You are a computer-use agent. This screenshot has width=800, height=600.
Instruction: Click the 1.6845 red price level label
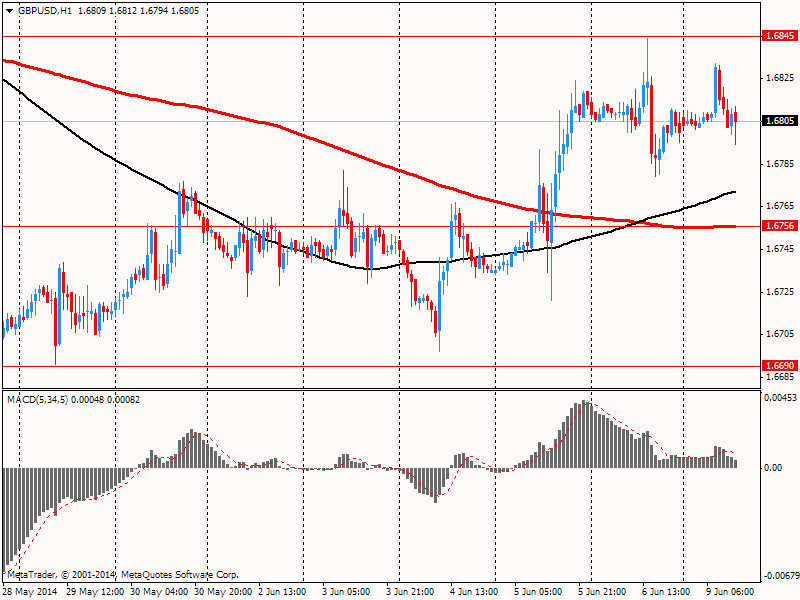tap(780, 36)
